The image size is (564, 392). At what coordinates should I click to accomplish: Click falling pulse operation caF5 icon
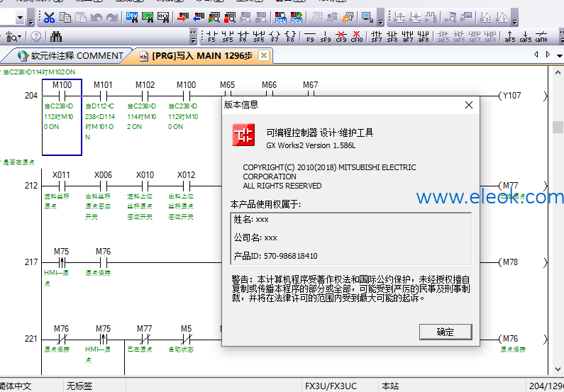point(526,36)
